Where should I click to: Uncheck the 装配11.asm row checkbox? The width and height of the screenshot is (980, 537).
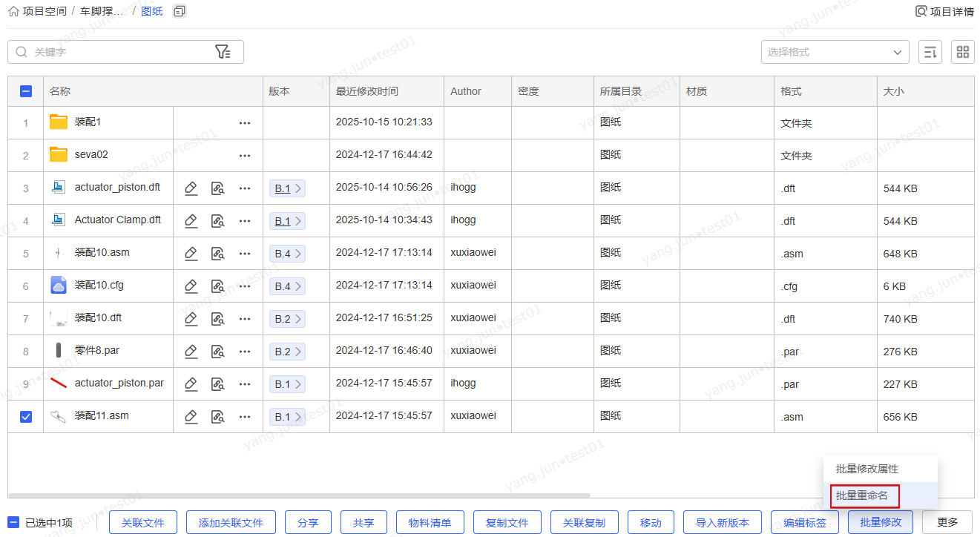coord(26,417)
